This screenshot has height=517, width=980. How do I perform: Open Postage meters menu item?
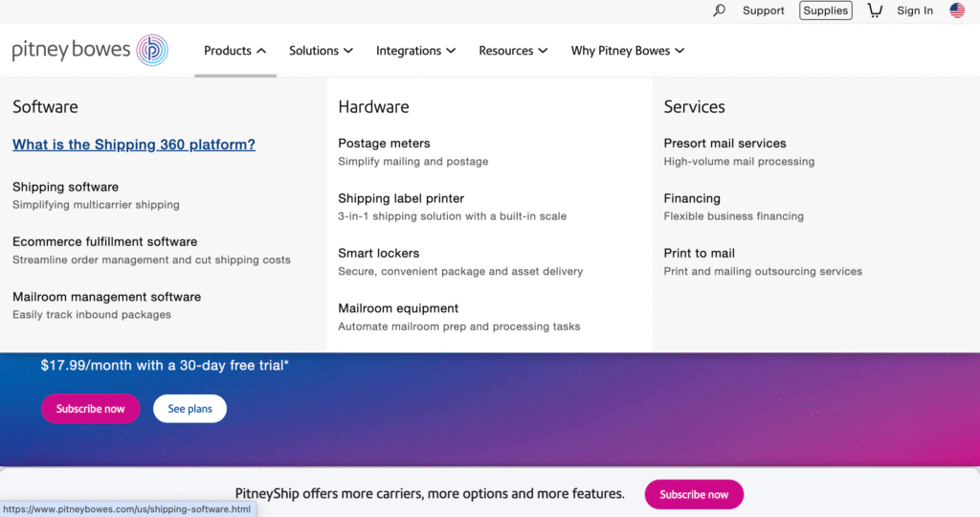(385, 144)
